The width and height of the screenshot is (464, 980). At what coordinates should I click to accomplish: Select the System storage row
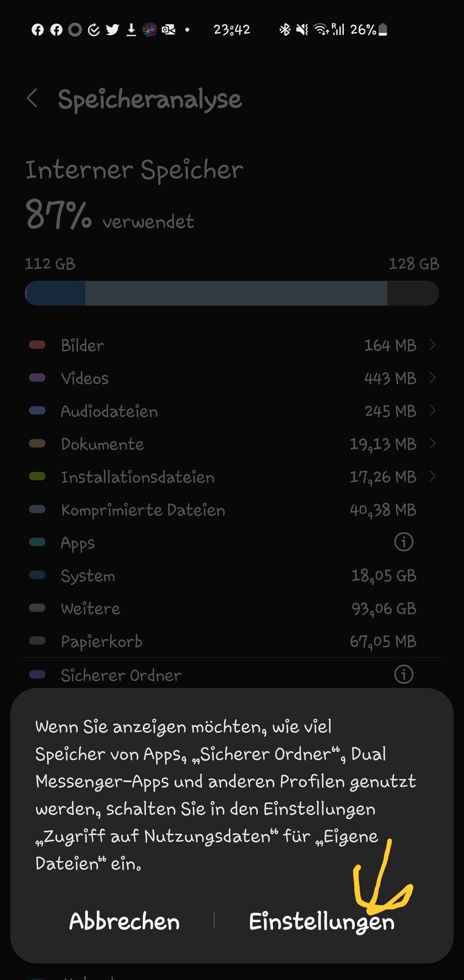232,575
